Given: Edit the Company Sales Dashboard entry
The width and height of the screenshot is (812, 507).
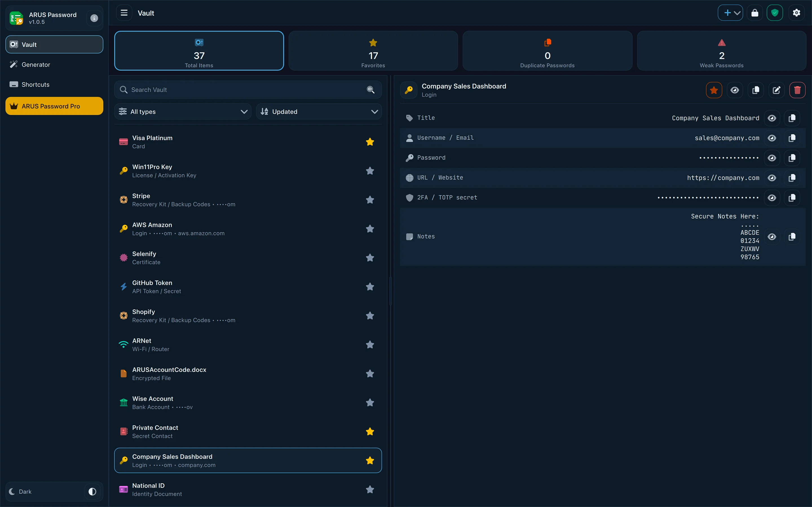Looking at the screenshot, I should [776, 90].
